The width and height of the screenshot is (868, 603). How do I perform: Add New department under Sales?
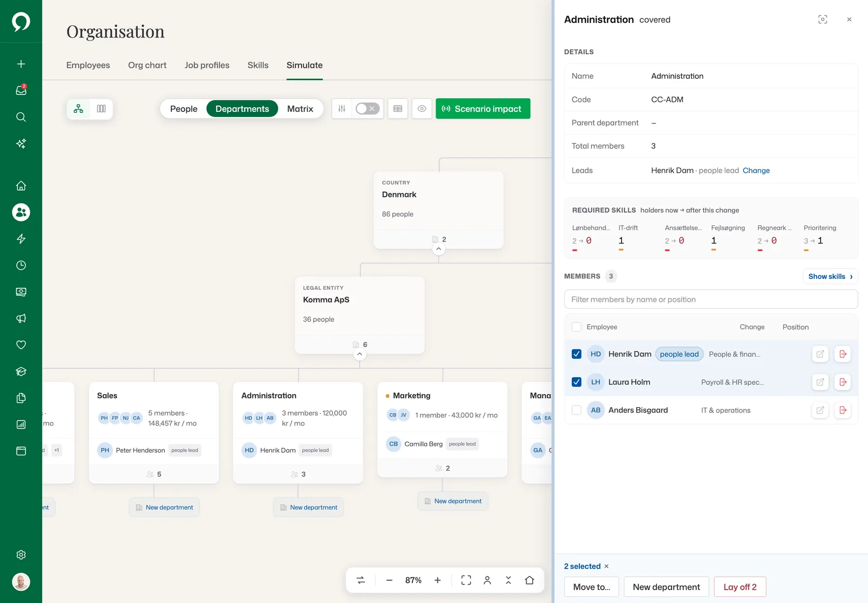(164, 507)
